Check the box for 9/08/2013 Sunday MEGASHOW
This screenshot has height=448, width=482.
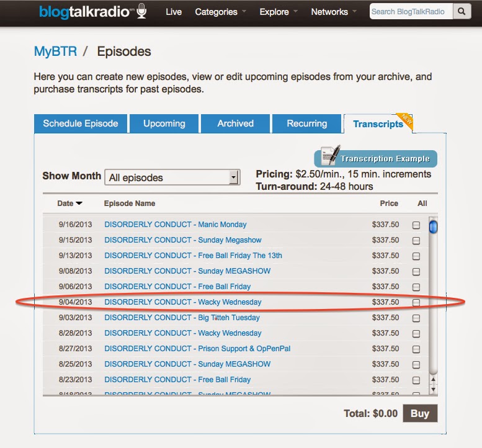point(416,272)
